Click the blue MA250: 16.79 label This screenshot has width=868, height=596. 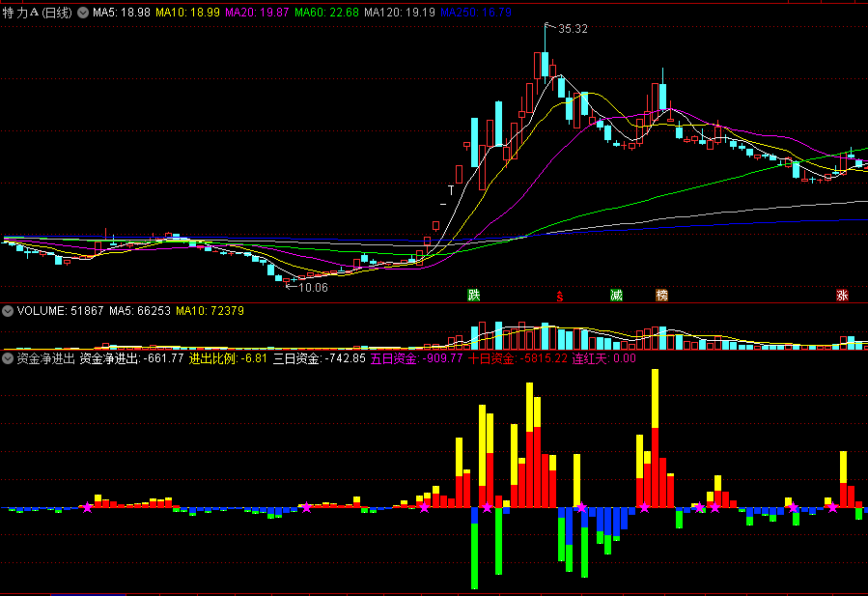coord(476,13)
